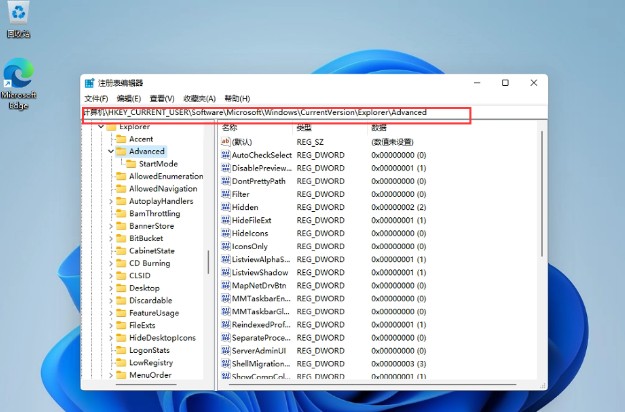Select the Hidden value icon

(x=226, y=207)
